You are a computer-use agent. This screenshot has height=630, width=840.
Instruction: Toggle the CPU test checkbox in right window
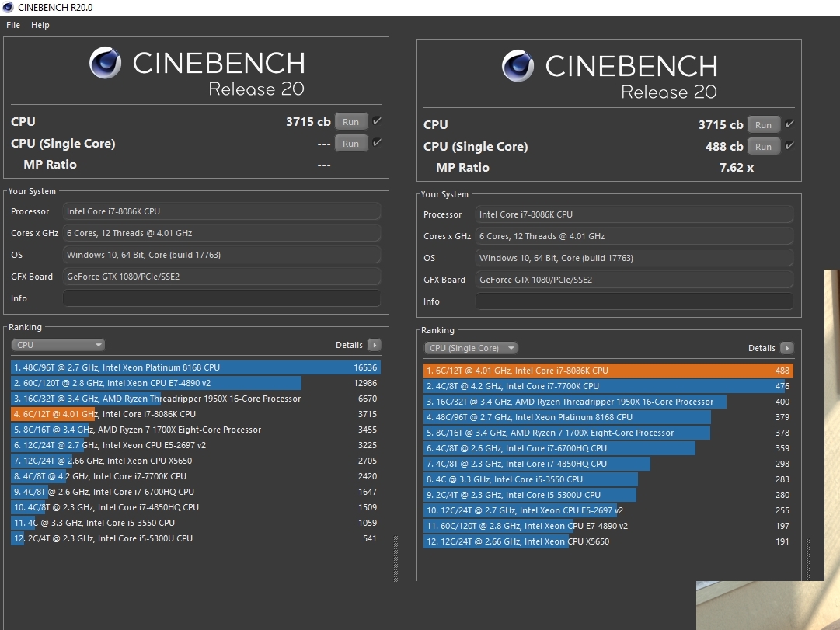(789, 124)
